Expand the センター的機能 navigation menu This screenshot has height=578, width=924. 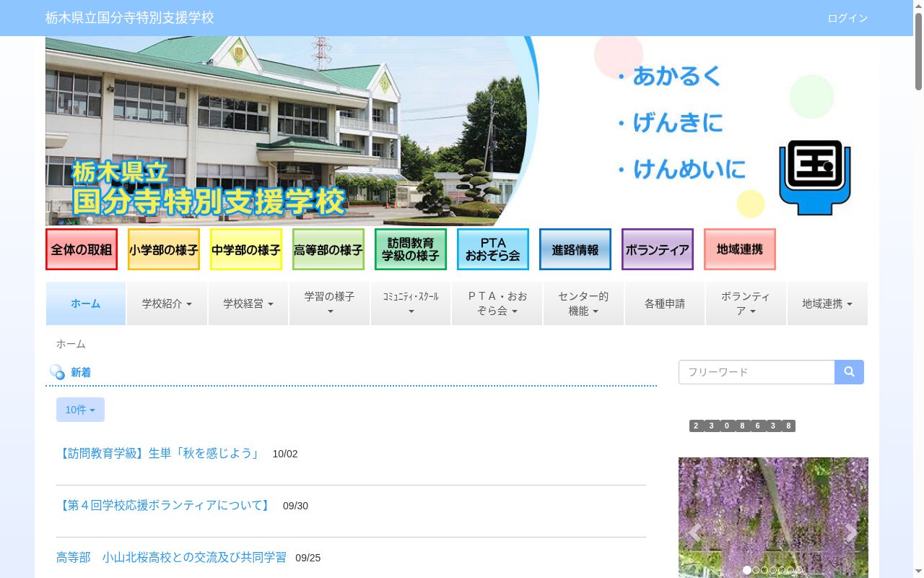[583, 303]
